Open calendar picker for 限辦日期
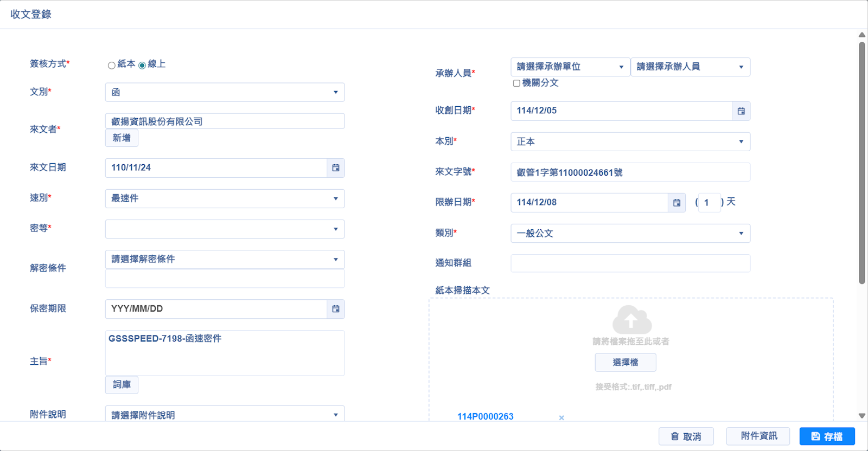868x451 pixels. 676,203
